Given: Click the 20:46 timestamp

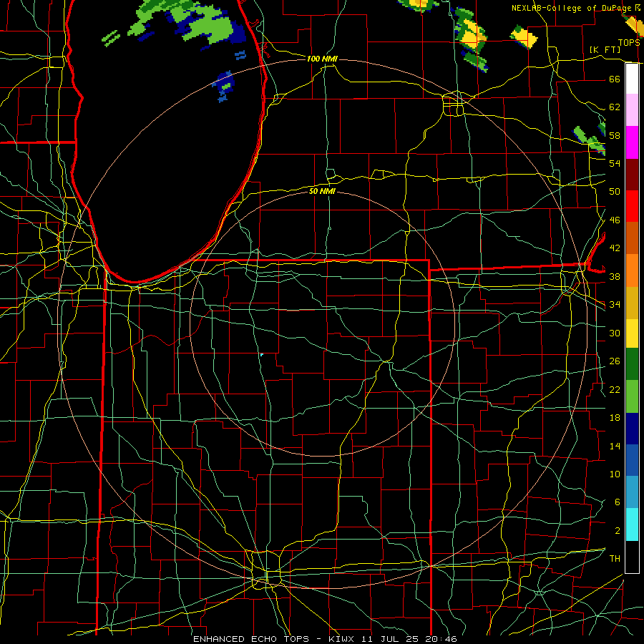Looking at the screenshot, I should 440,639.
